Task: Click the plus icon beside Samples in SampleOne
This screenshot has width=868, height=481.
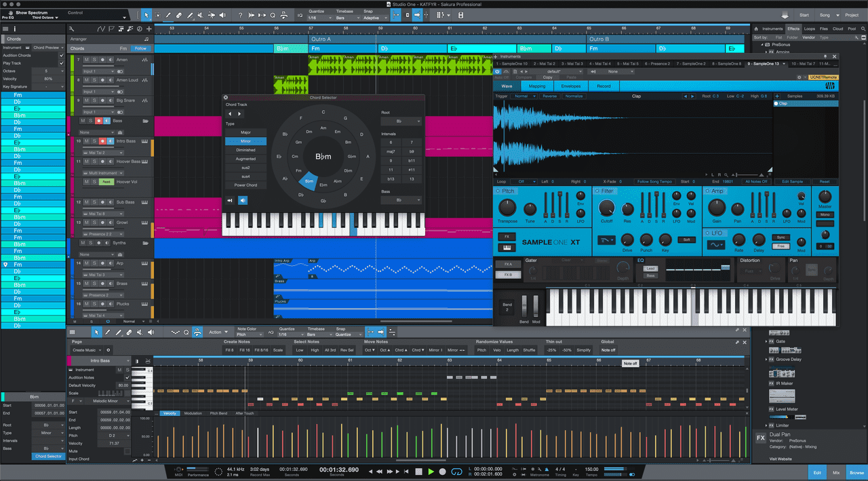Action: click(x=777, y=96)
